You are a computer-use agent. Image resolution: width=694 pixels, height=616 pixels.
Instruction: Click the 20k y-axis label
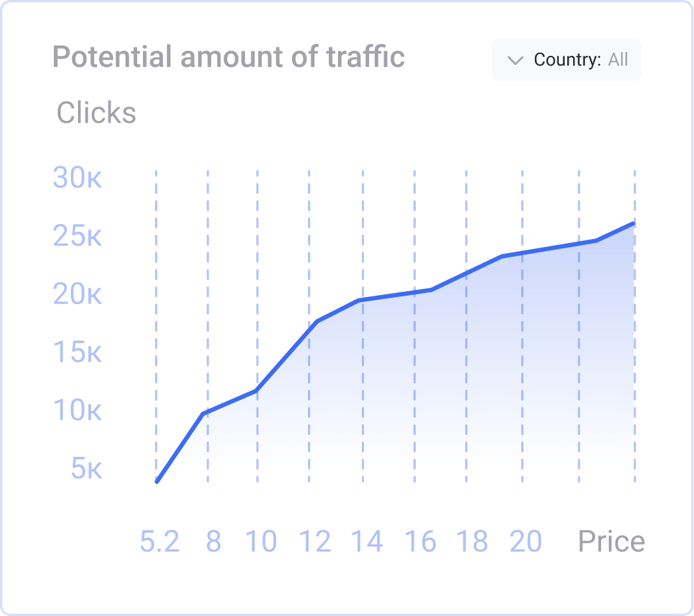[x=77, y=295]
